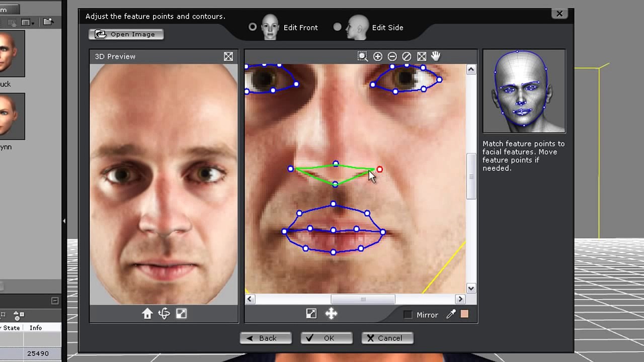
Task: Select the top male head thumbnail in left panel
Action: click(12, 53)
